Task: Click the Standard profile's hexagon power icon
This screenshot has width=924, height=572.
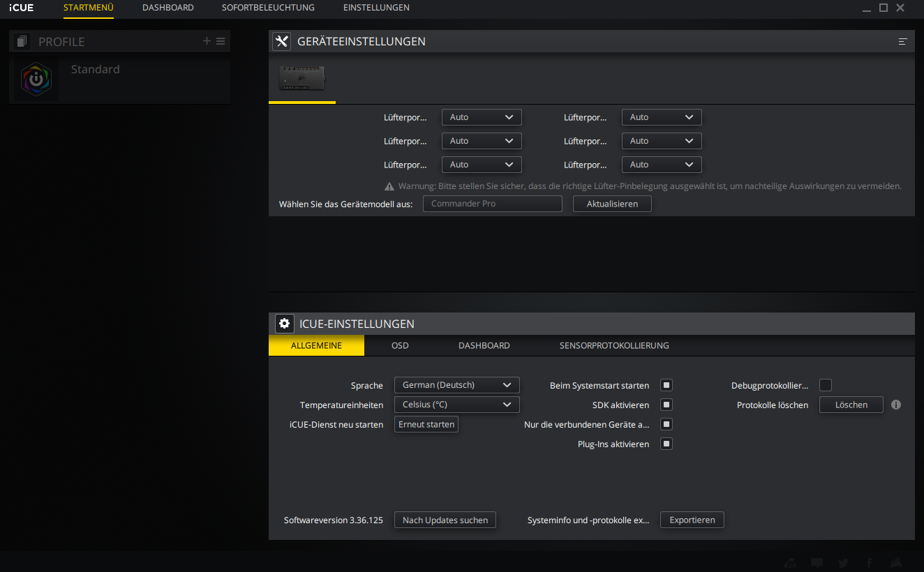Action: tap(36, 80)
